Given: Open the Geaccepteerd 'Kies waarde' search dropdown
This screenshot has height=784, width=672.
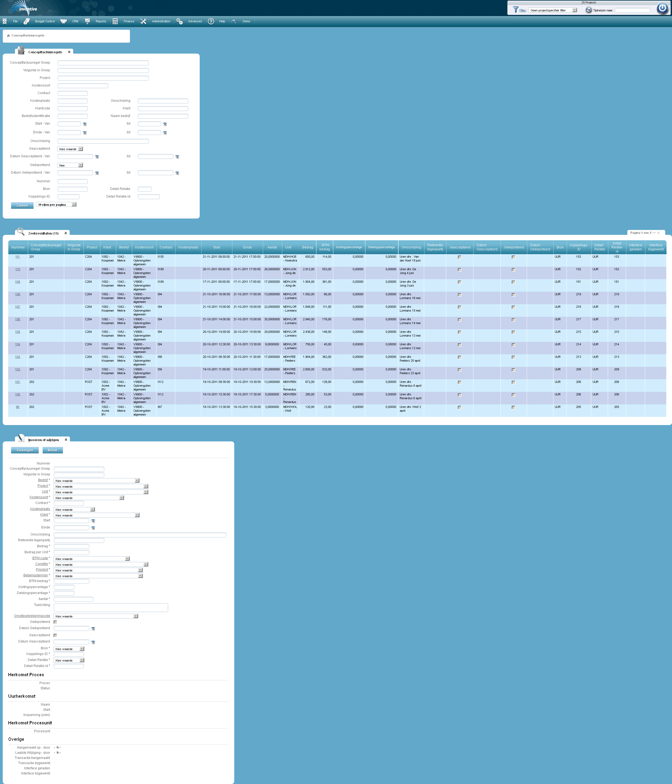Looking at the screenshot, I should [70, 149].
